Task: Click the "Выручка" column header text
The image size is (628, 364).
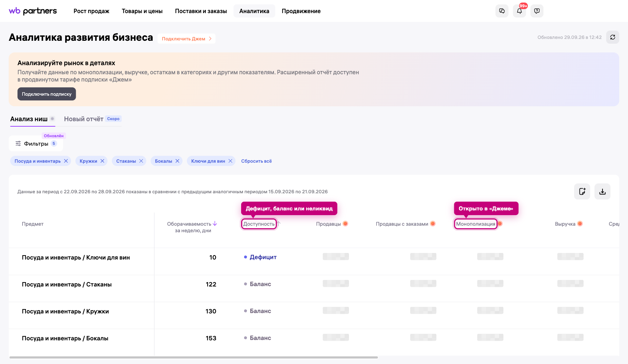Action: pos(565,224)
